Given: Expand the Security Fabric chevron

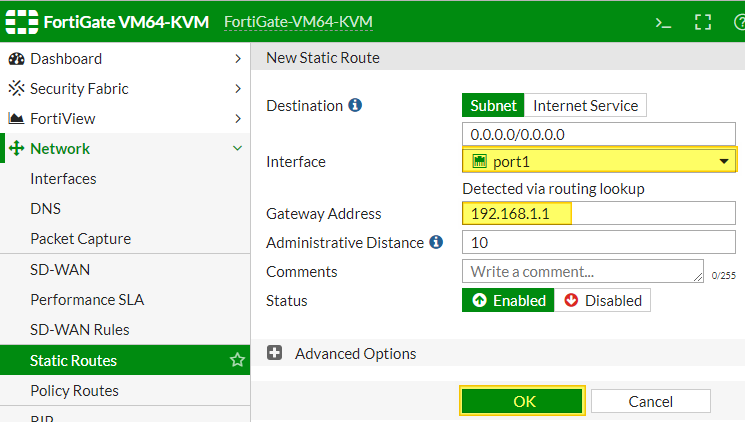Looking at the screenshot, I should pos(238,88).
